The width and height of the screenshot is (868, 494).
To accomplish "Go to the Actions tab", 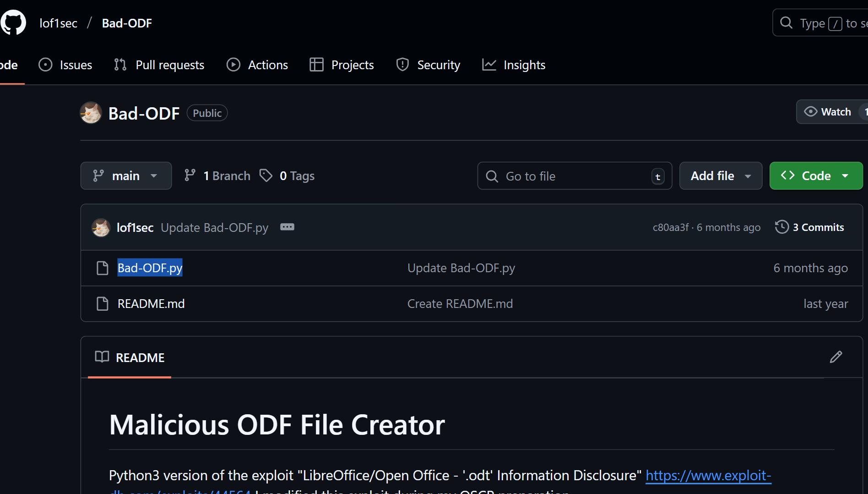I will [257, 65].
